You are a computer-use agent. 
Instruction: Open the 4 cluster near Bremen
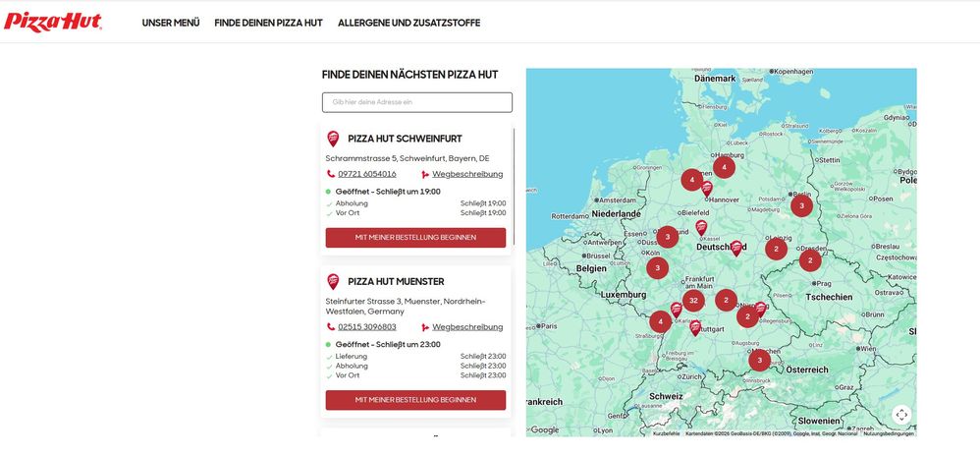(x=692, y=180)
